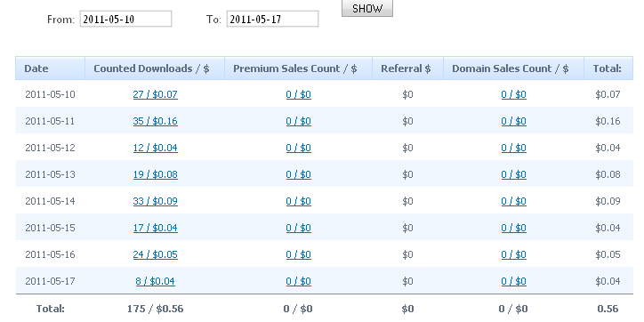Open the 19 / $0.08 downloads link
This screenshot has width=644, height=322.
(x=156, y=174)
